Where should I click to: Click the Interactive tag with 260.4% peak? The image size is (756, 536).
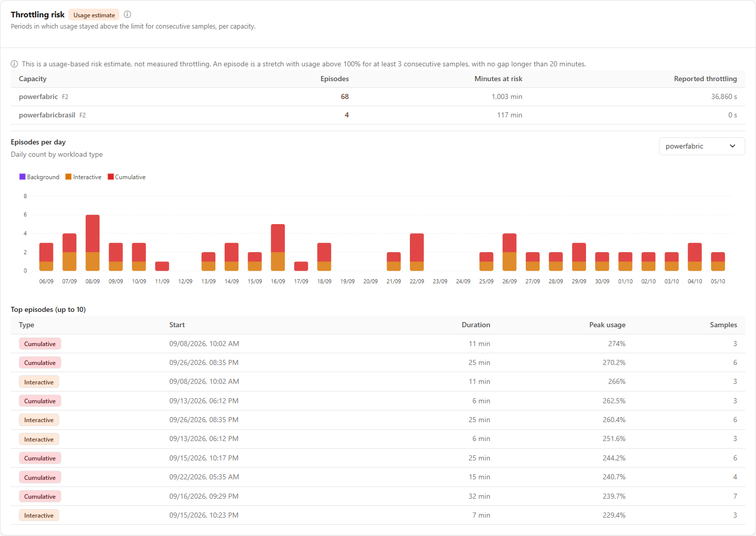[x=39, y=420]
